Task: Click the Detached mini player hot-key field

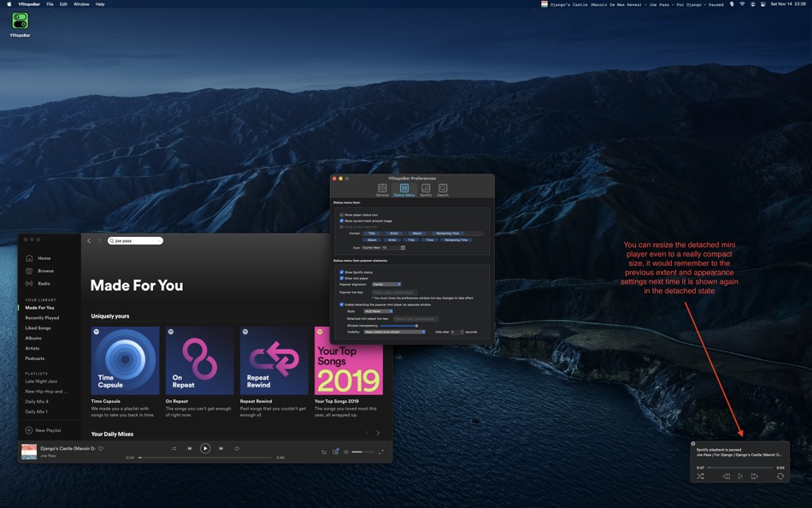Action: point(416,319)
